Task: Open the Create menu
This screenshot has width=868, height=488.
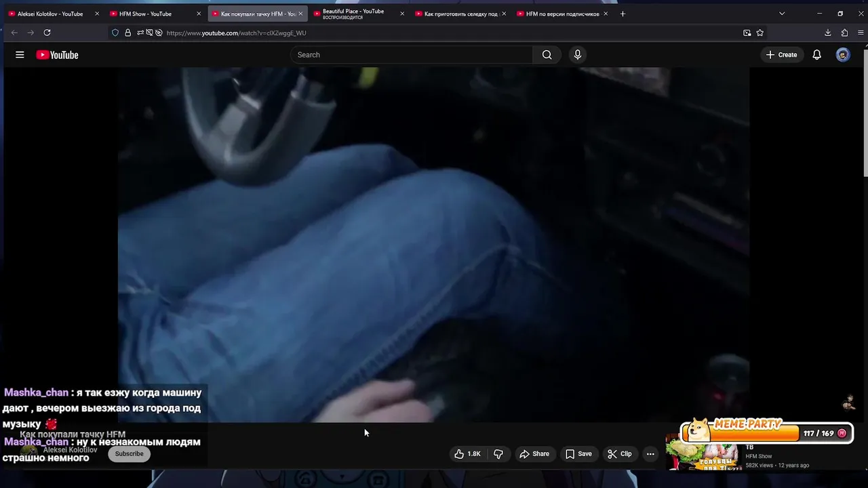Action: pyautogui.click(x=782, y=55)
